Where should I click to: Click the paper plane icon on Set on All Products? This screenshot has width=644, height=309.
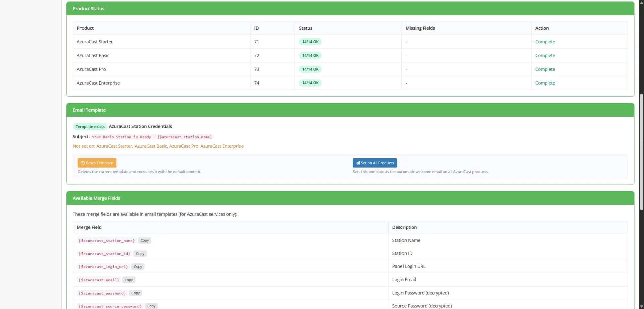358,163
